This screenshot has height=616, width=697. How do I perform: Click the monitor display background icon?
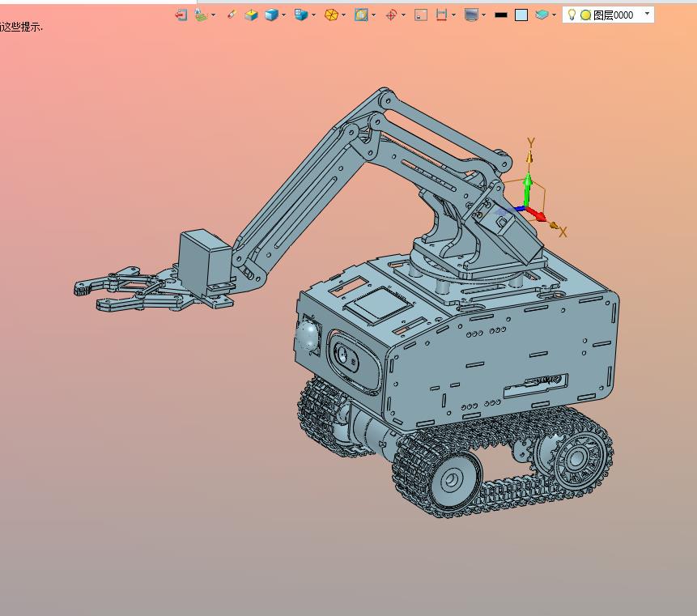point(471,15)
